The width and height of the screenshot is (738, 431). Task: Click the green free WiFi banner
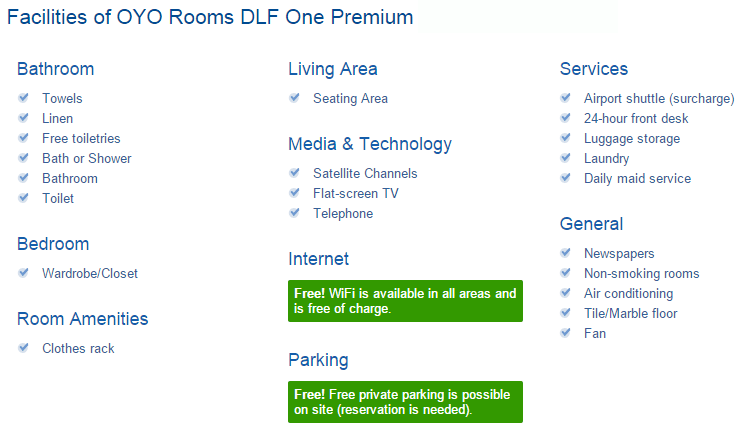[405, 301]
